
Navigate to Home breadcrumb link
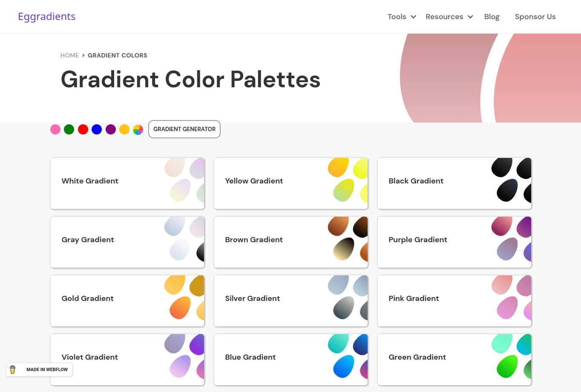click(x=69, y=55)
